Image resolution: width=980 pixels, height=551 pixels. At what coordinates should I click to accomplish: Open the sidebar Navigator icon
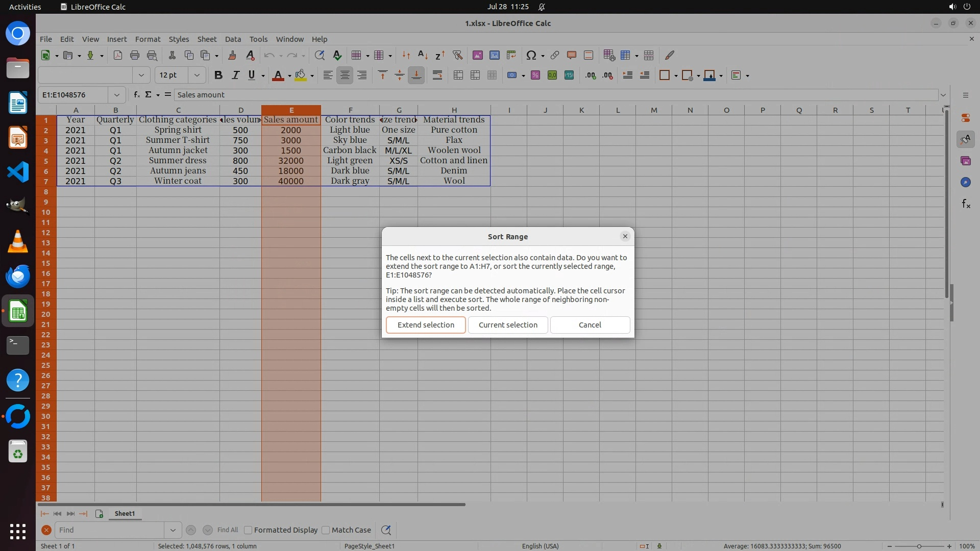965,182
